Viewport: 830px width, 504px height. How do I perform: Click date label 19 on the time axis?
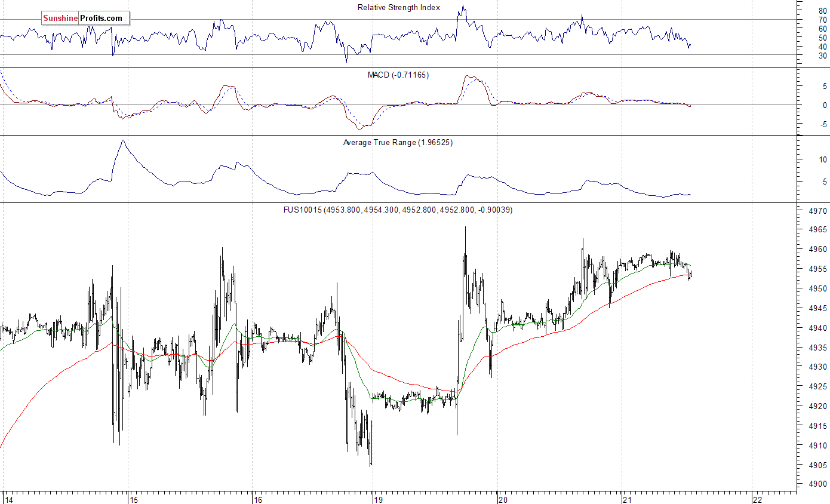click(378, 499)
